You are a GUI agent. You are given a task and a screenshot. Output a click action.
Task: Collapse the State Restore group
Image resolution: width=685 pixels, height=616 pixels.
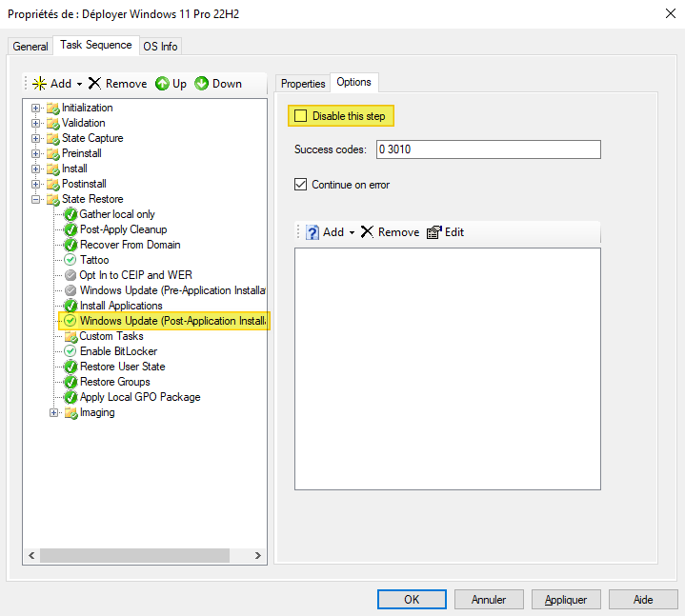tap(36, 200)
